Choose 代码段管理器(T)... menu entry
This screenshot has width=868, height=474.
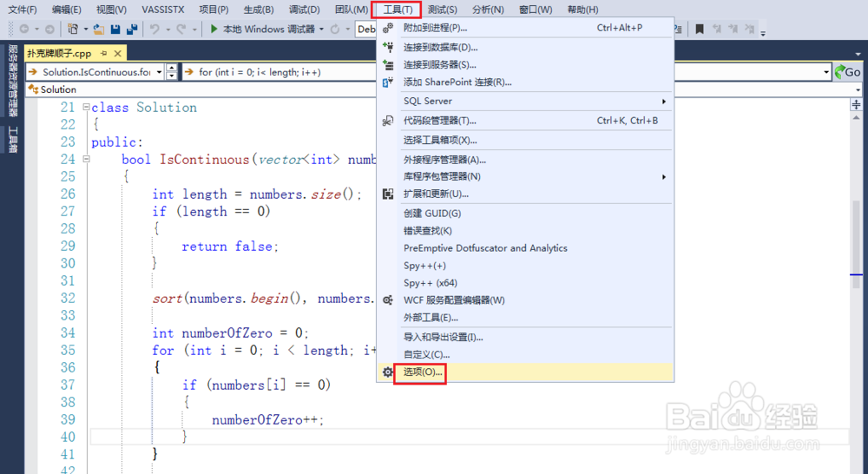[x=525, y=121]
